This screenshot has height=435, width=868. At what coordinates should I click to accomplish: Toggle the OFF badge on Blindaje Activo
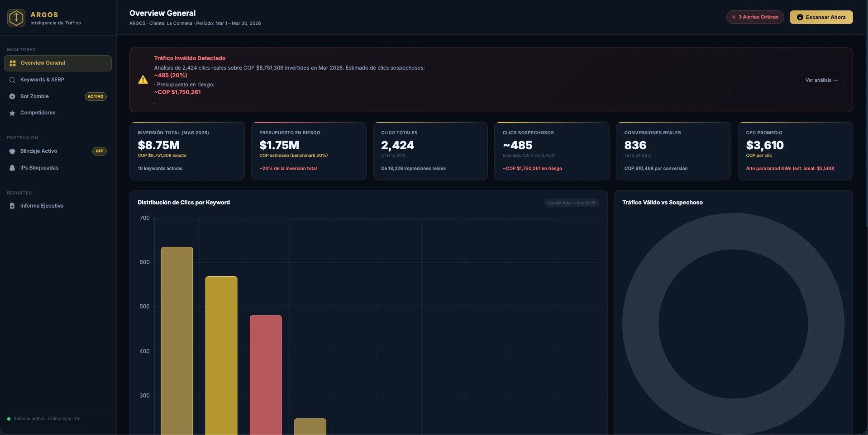(100, 151)
